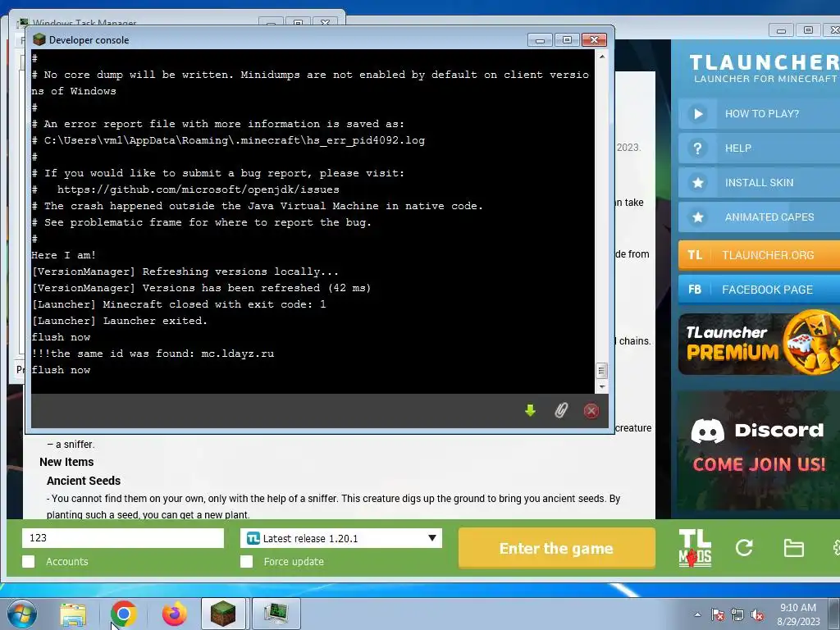Click the 'Minecraft closed with exit code: 1' line
The width and height of the screenshot is (840, 630).
(178, 304)
